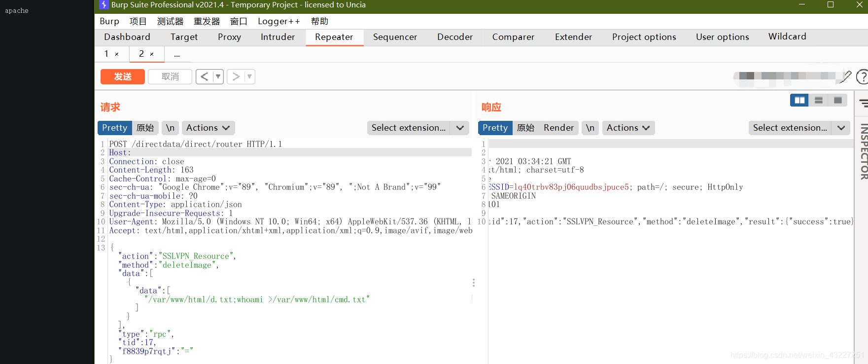Switch to side-by-side split layout
Viewport: 868px width, 364px height.
799,100
